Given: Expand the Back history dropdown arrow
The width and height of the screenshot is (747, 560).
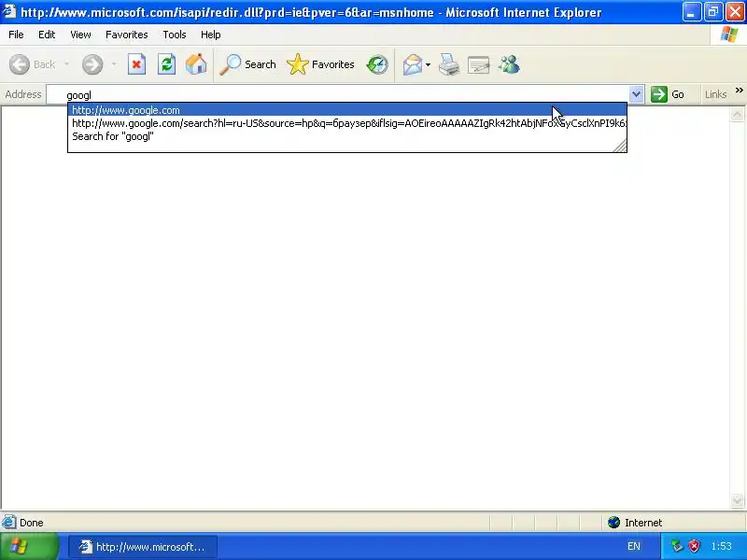Looking at the screenshot, I should tap(66, 64).
